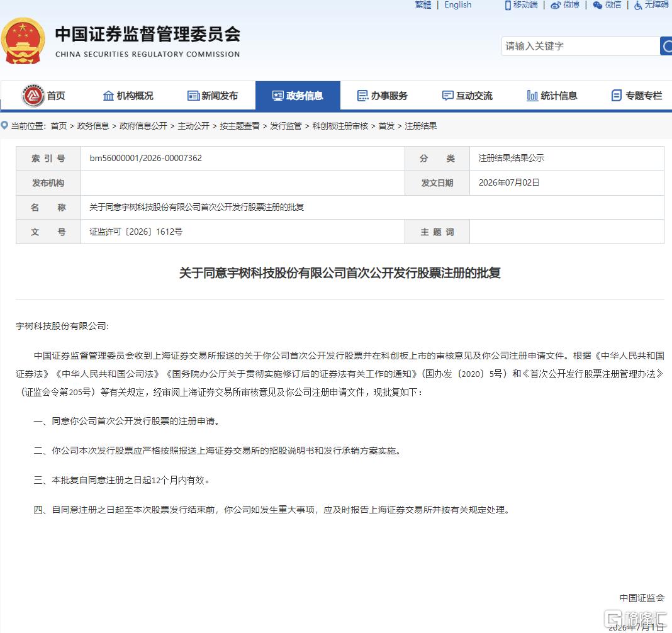
Task: Click 发行监管 breadcrumb link
Action: pos(286,126)
